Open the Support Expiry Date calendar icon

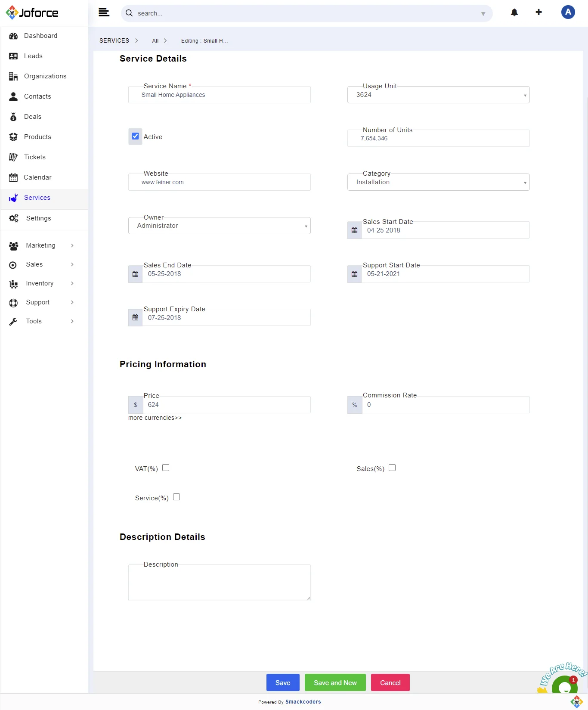click(x=135, y=318)
